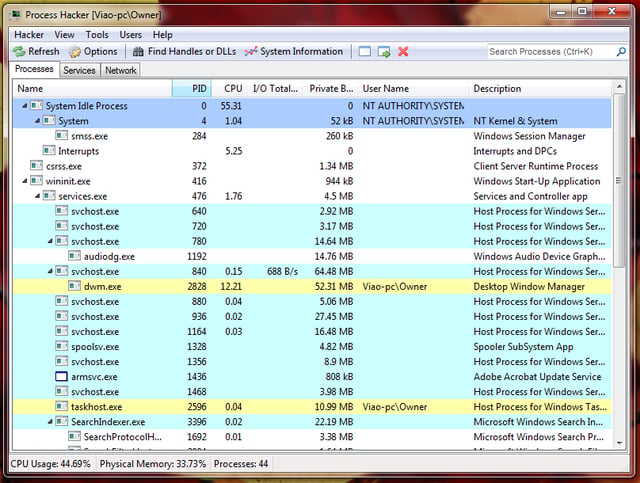Click the scrollbar up arrow
The height and width of the screenshot is (483, 640).
coord(619,86)
